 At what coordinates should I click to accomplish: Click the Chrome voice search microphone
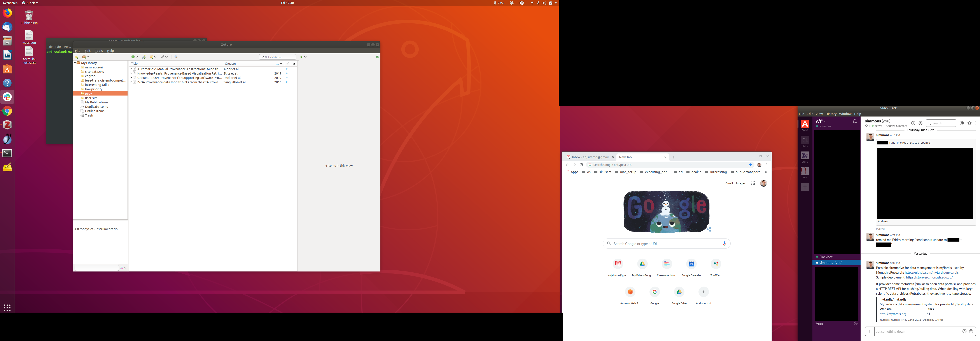[724, 244]
